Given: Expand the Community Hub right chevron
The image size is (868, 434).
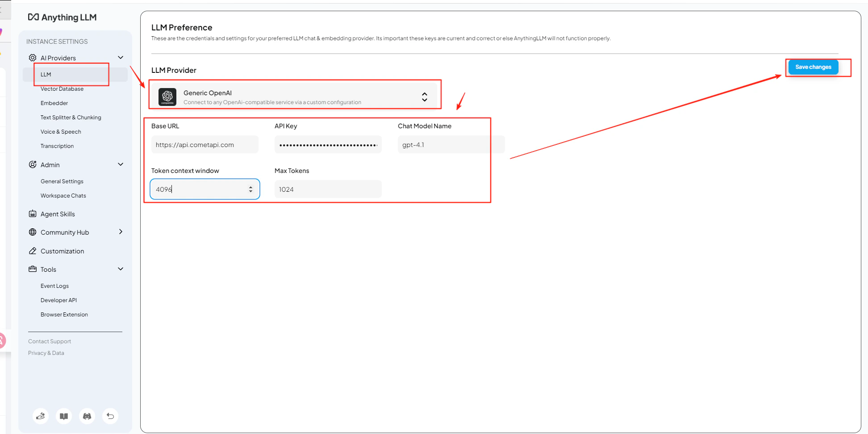Looking at the screenshot, I should point(120,232).
